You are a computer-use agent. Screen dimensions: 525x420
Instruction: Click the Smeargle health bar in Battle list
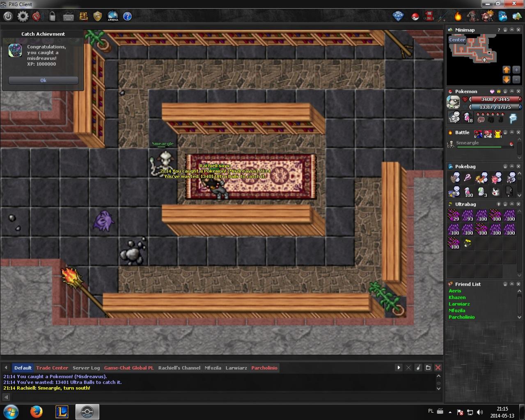484,147
